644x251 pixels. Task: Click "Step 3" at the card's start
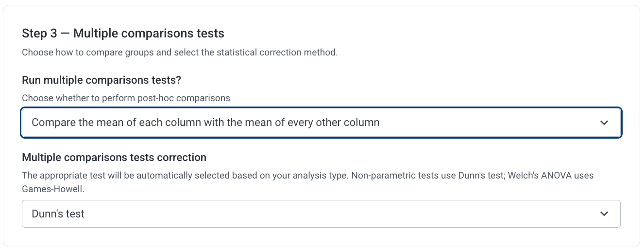click(39, 34)
